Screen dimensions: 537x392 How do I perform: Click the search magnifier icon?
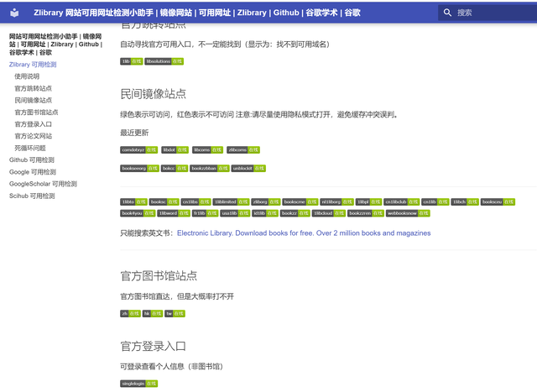(x=447, y=13)
